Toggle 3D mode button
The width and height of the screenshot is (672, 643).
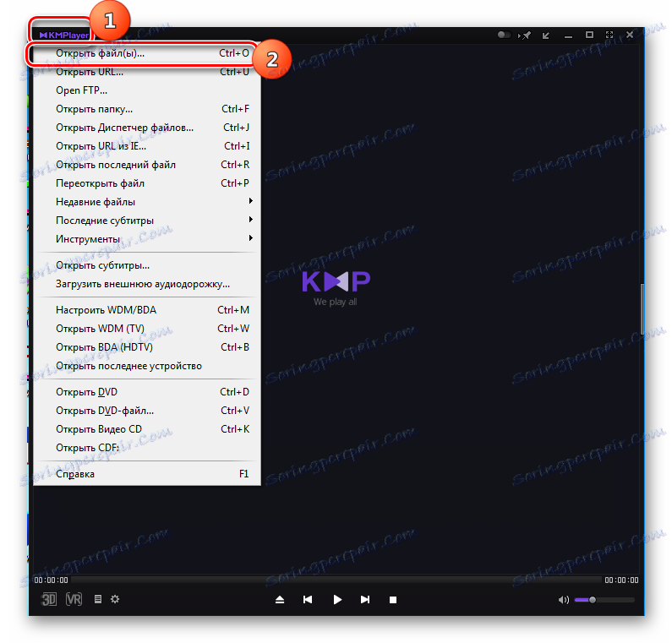tap(48, 599)
